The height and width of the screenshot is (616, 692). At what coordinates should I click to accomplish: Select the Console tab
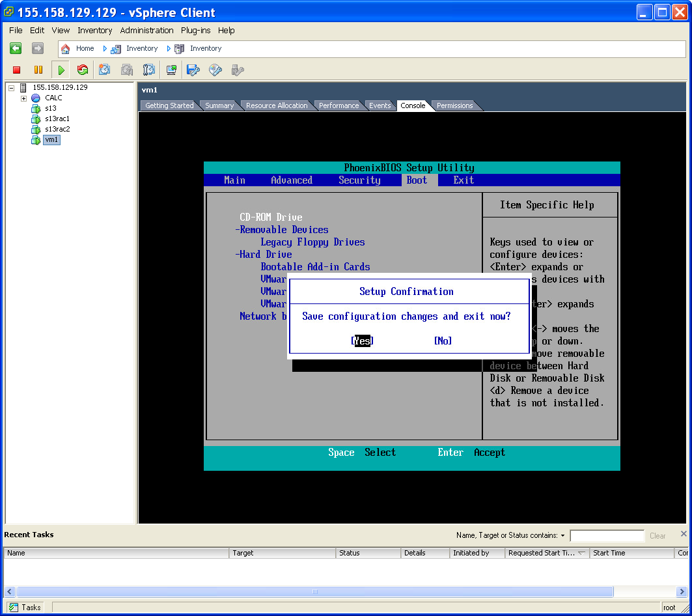(x=413, y=105)
